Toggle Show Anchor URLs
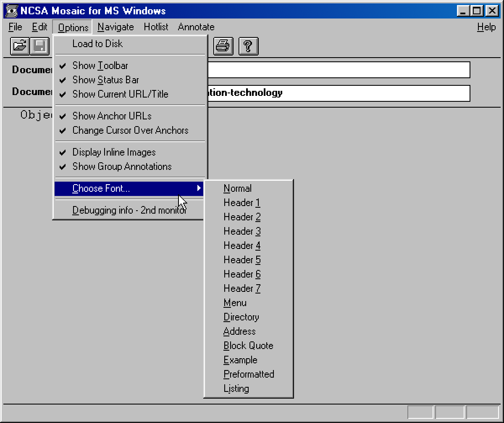 coord(112,116)
